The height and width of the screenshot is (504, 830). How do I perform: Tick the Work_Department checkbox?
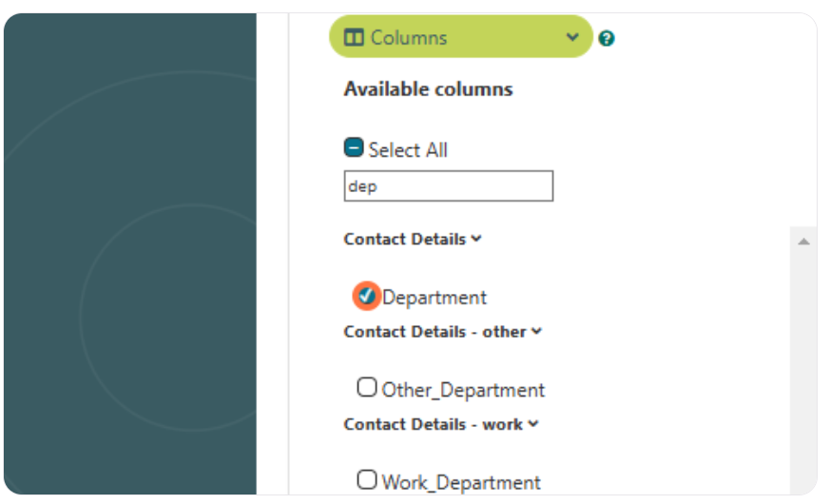(366, 480)
